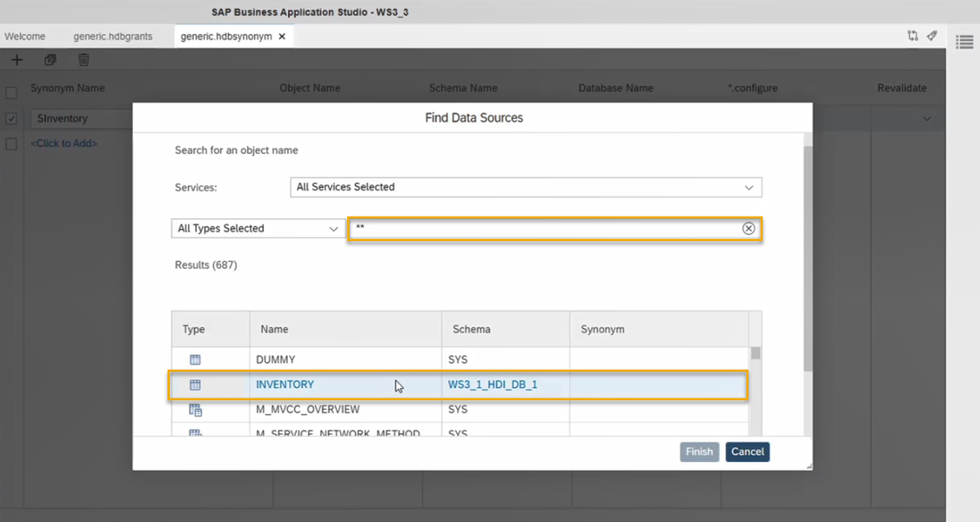Close the generic.hdbsynonym tab
980x522 pixels.
pos(282,37)
